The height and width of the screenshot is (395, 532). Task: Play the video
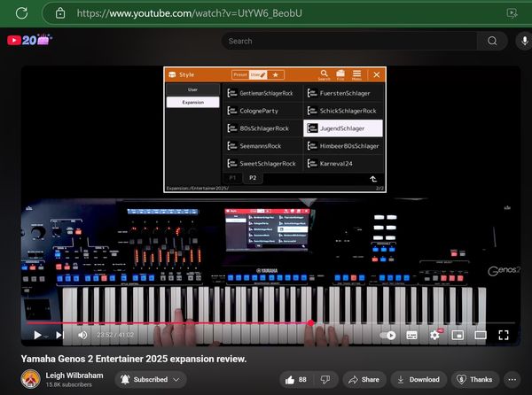(37, 335)
